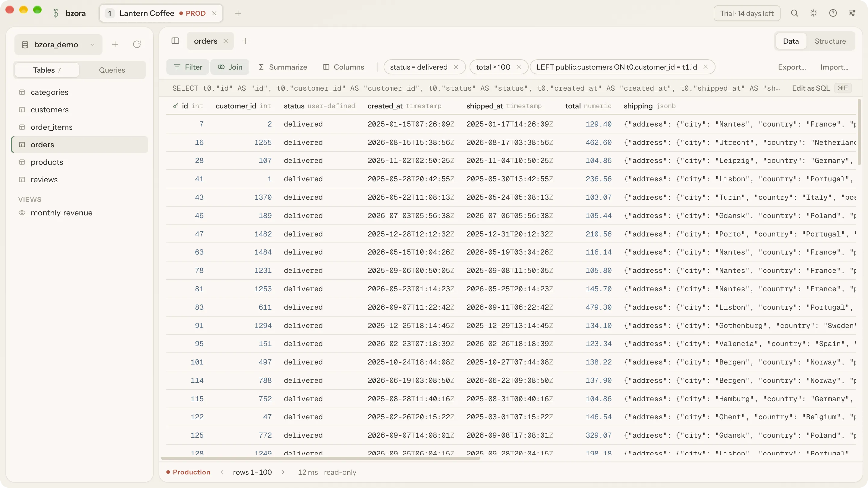Go to next page of rows
The width and height of the screenshot is (868, 488).
coord(282,472)
